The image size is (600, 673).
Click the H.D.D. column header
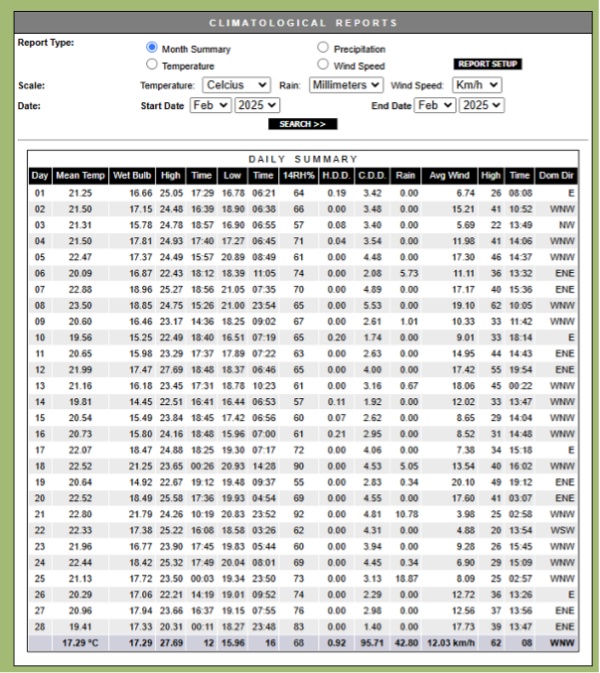(336, 176)
